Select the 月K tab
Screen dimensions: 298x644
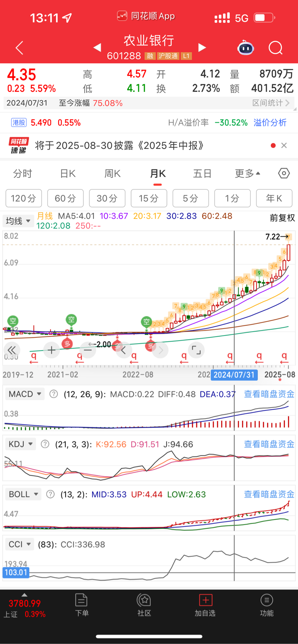pyautogui.click(x=158, y=173)
